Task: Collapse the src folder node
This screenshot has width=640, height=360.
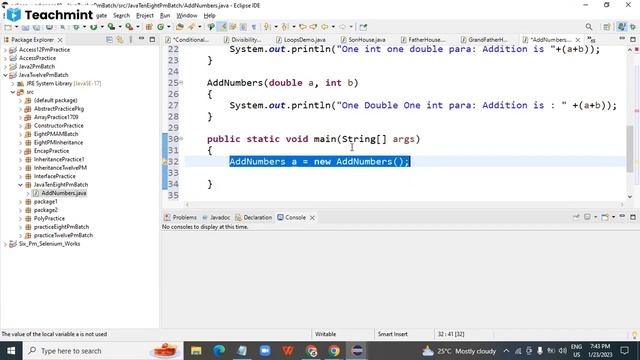Action: click(x=13, y=92)
